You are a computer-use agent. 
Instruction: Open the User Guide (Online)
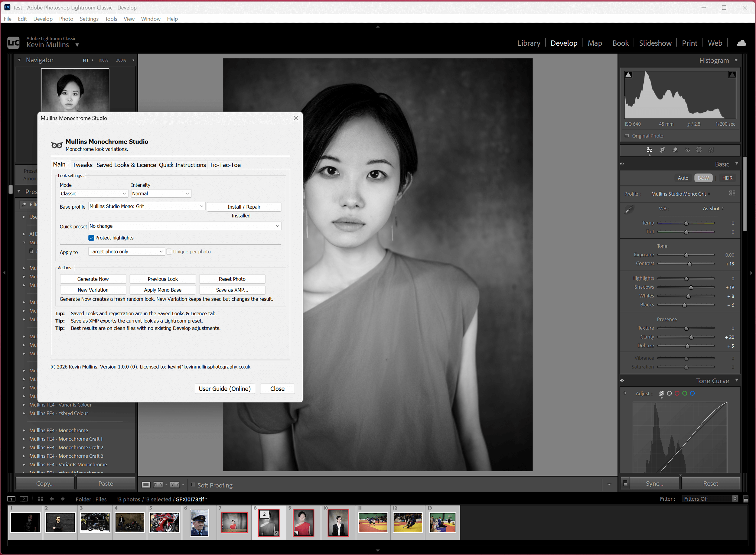click(224, 388)
